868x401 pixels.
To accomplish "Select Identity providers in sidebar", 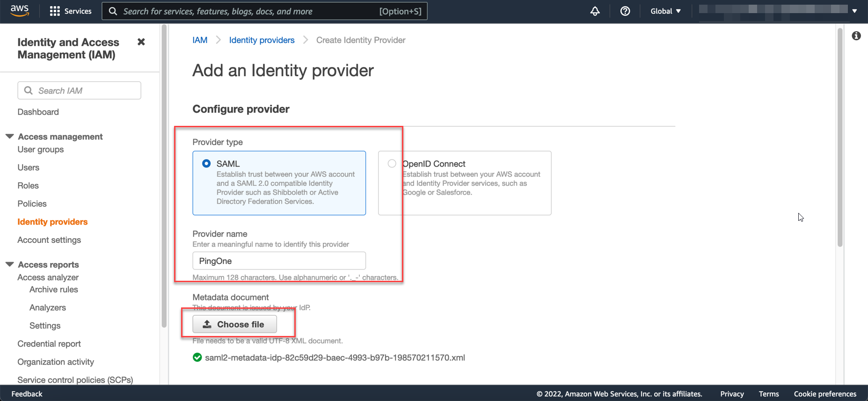I will tap(52, 222).
